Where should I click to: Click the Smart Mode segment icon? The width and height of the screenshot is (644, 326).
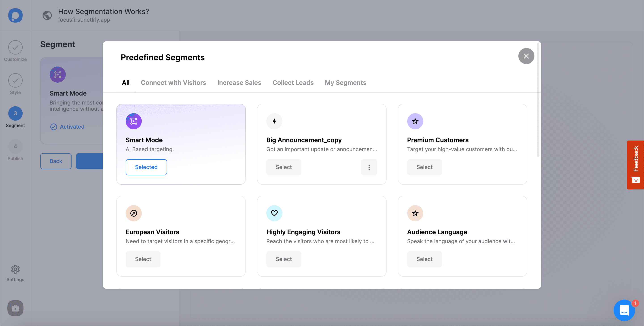pos(133,121)
